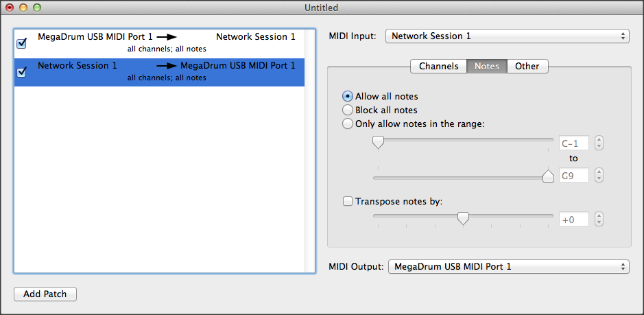
Task: Click the Notes tab
Action: pos(487,66)
